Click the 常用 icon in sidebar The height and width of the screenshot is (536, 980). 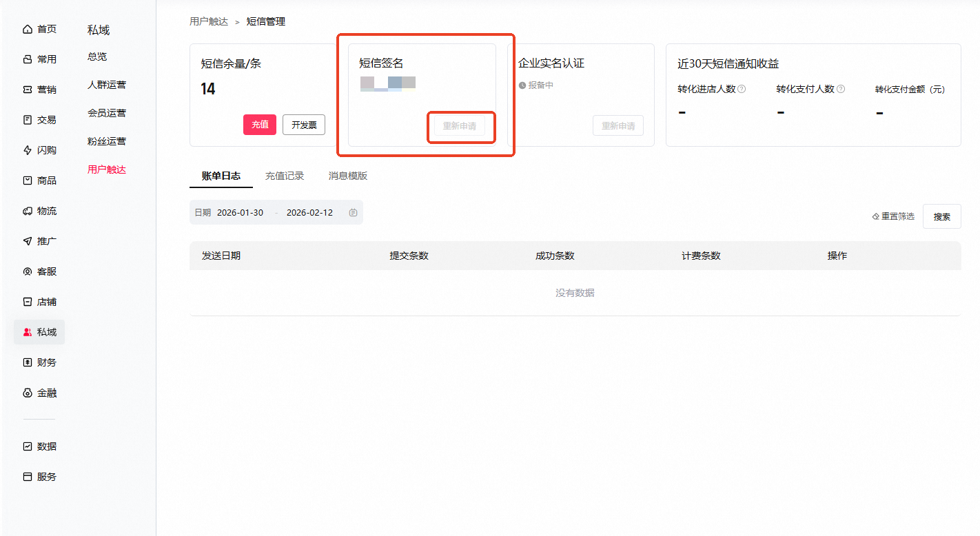28,59
